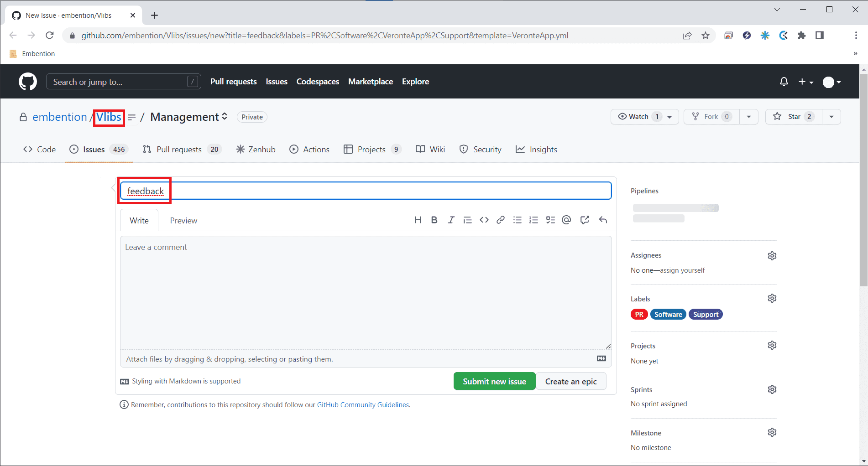Expand the Watch dropdown
868x466 pixels.
669,117
